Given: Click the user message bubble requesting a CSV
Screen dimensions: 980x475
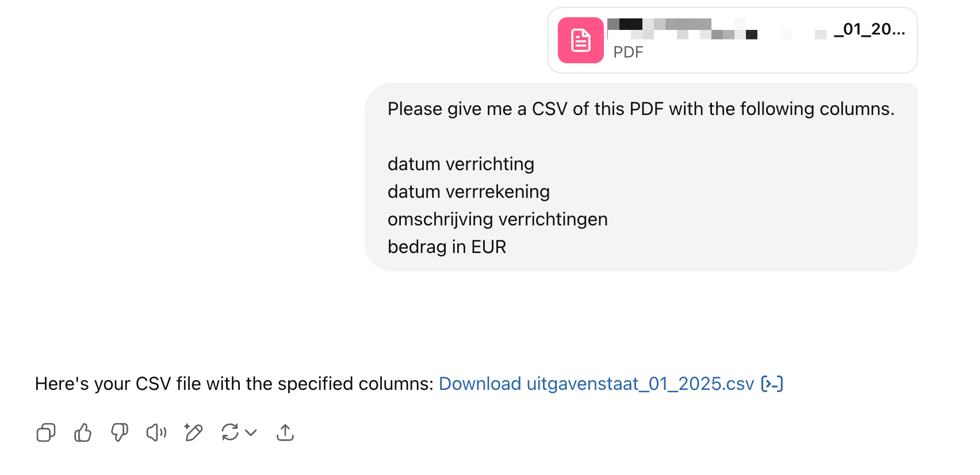Looking at the screenshot, I should pos(641,177).
